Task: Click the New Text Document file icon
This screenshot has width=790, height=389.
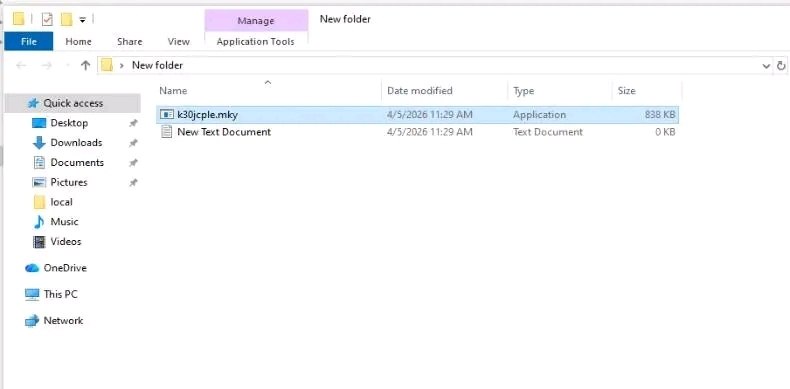Action: [x=167, y=132]
